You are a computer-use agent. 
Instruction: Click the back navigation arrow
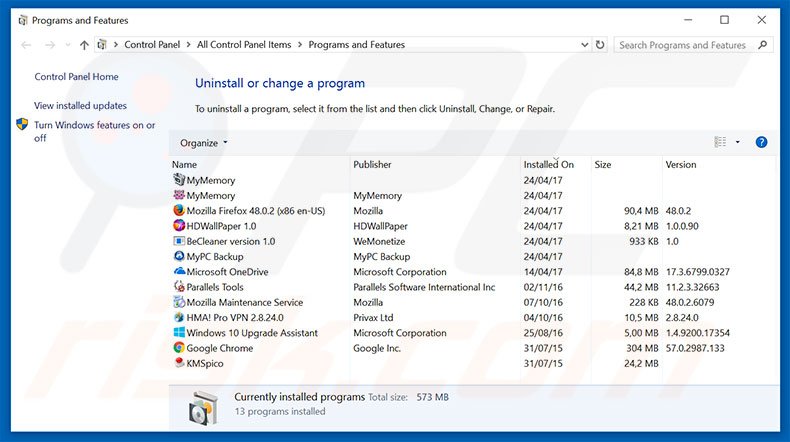[x=26, y=45]
